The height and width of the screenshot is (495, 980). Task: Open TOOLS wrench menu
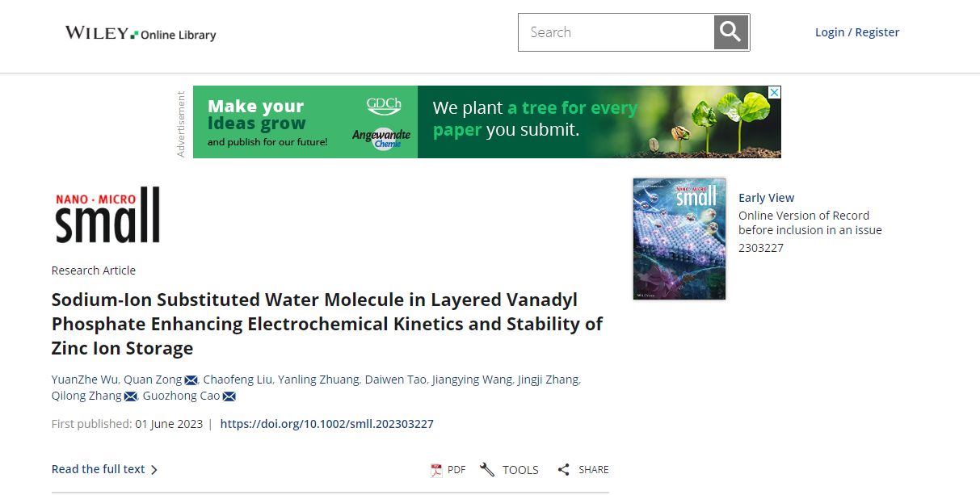[x=509, y=470]
